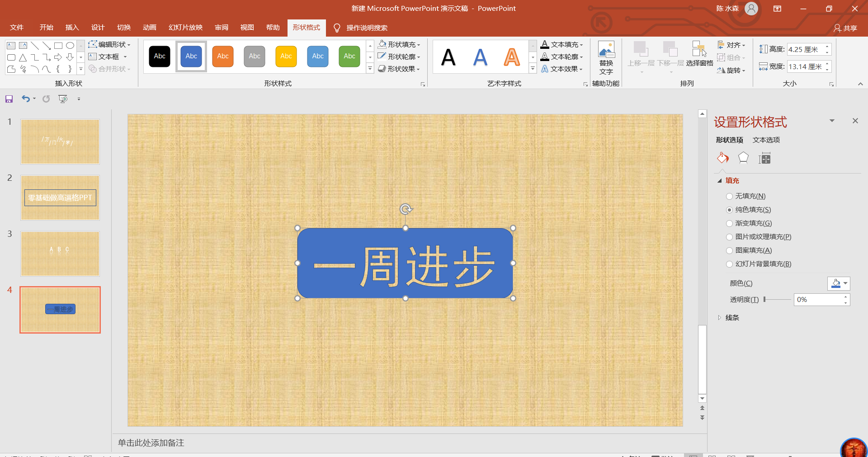
Task: Click the shape Height (高度) input field
Action: [805, 49]
